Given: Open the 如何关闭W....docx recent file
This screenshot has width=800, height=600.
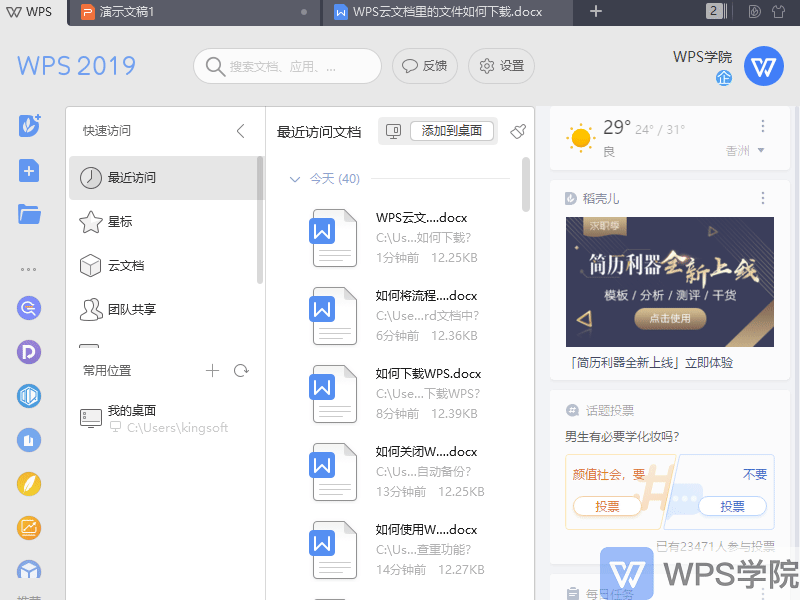Looking at the screenshot, I should 403,472.
